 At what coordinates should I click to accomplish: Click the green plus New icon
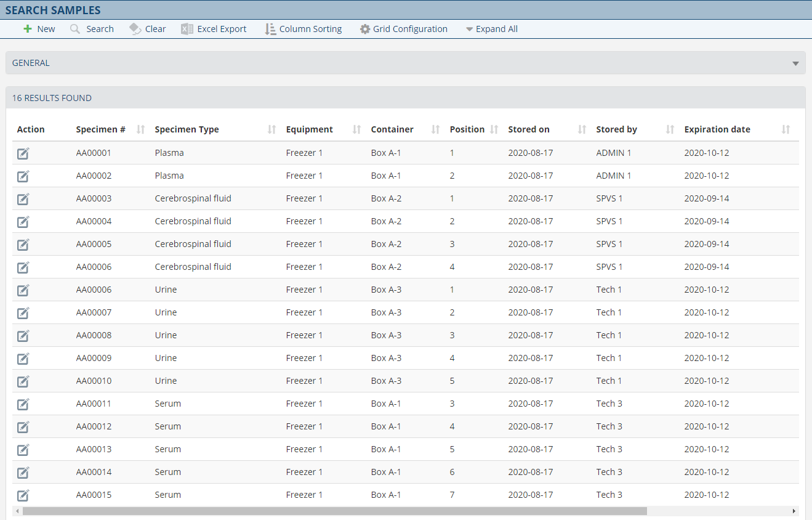click(28, 29)
